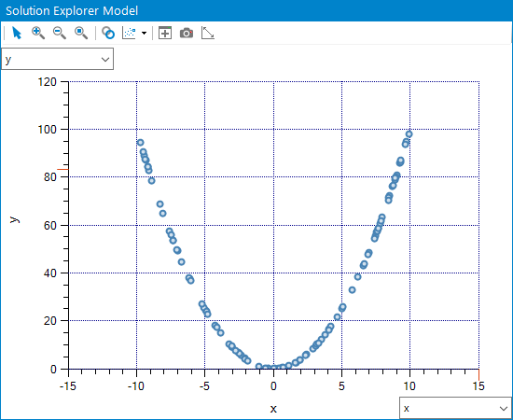This screenshot has width=513, height=420.
Task: Click the red marker at x axis end
Action: (479, 374)
